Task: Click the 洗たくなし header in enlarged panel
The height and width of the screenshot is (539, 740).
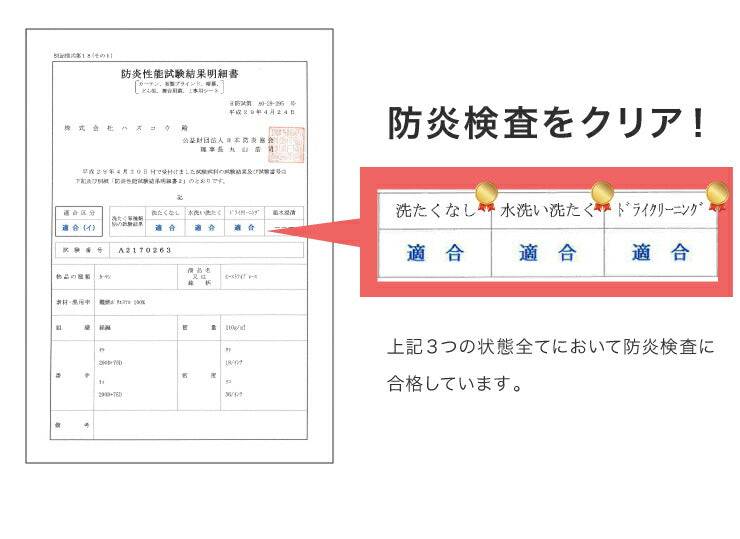Action: click(x=432, y=212)
